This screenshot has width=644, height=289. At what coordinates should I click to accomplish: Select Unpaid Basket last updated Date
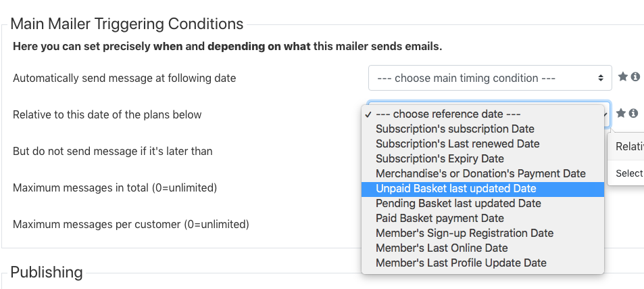point(482,188)
